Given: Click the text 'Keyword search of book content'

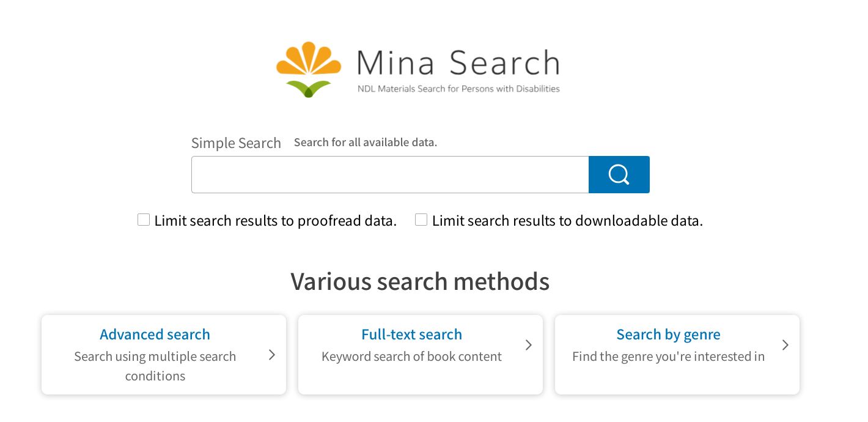Looking at the screenshot, I should [411, 356].
